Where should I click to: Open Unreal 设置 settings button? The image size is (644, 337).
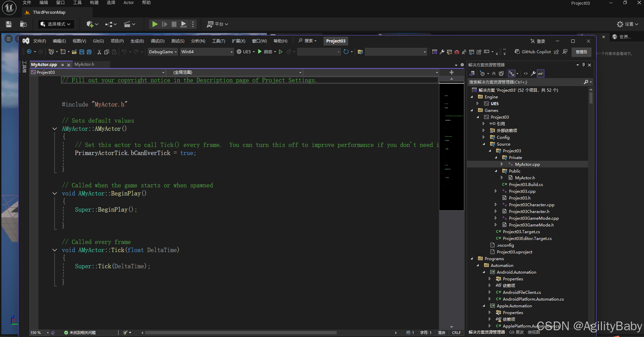point(628,24)
